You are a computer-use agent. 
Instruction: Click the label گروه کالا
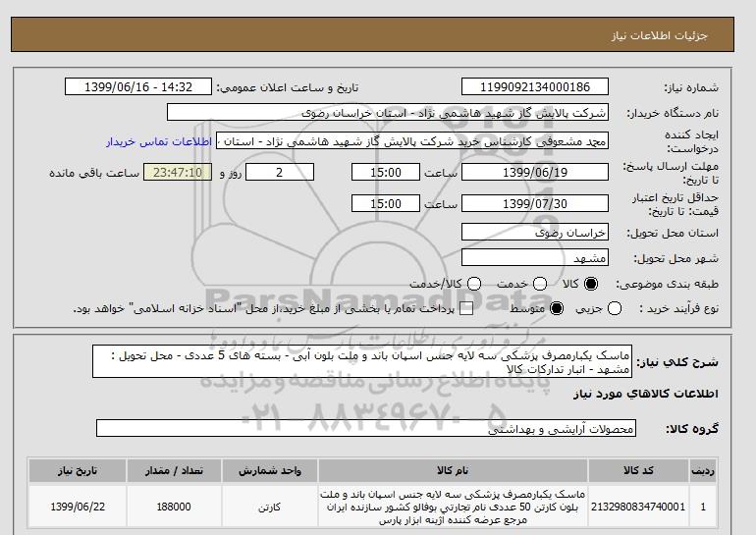point(692,428)
